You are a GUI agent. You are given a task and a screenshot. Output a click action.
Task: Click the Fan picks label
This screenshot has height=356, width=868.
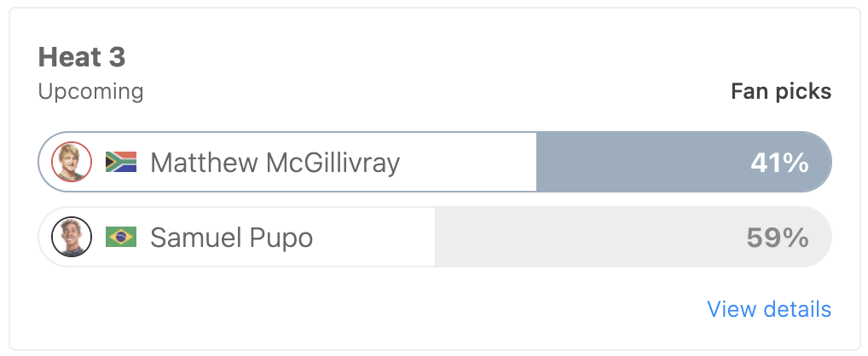pos(781,91)
